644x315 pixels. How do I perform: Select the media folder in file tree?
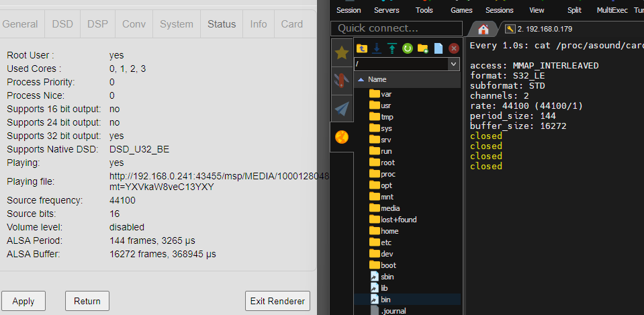pyautogui.click(x=389, y=208)
